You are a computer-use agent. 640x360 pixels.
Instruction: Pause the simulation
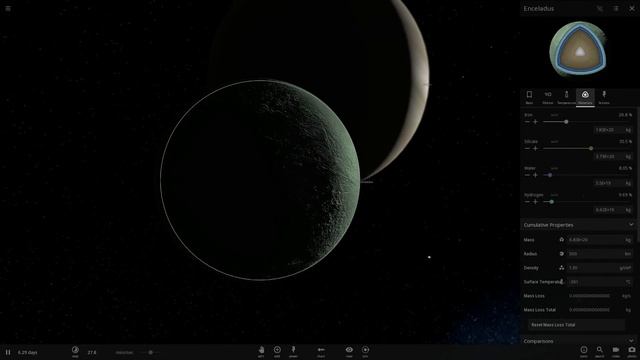click(8, 352)
